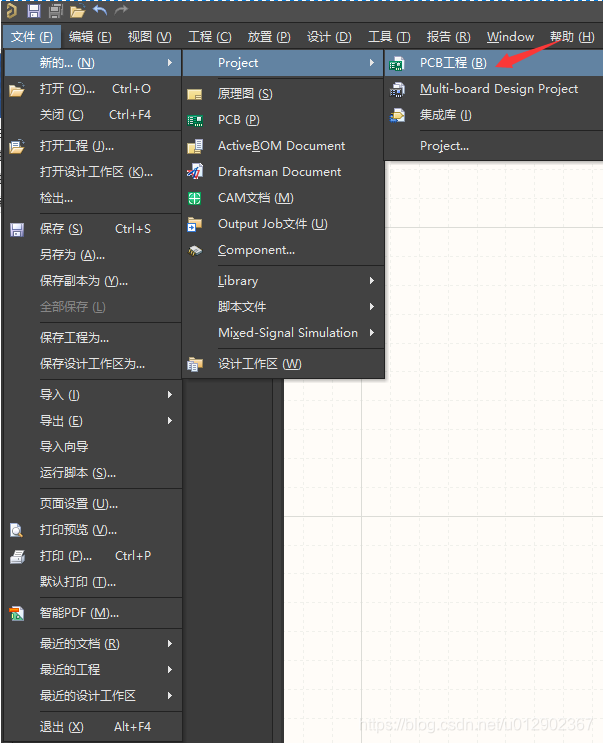Expand the 最近的工程 submenu arrow

coord(170,670)
